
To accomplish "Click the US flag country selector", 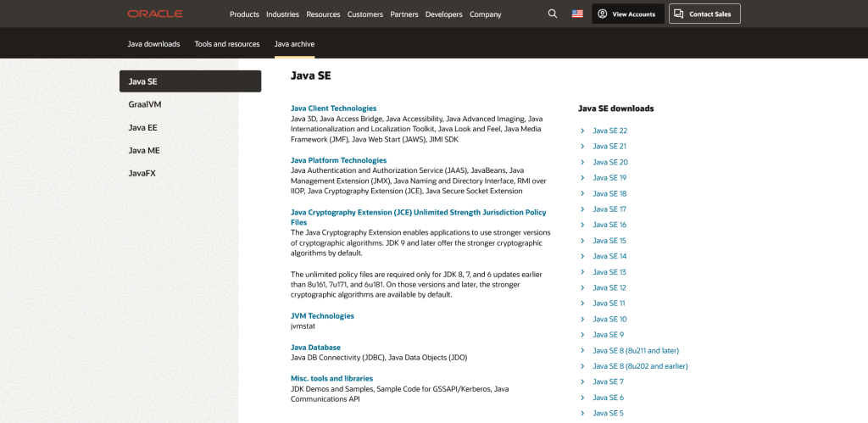I will pos(577,14).
